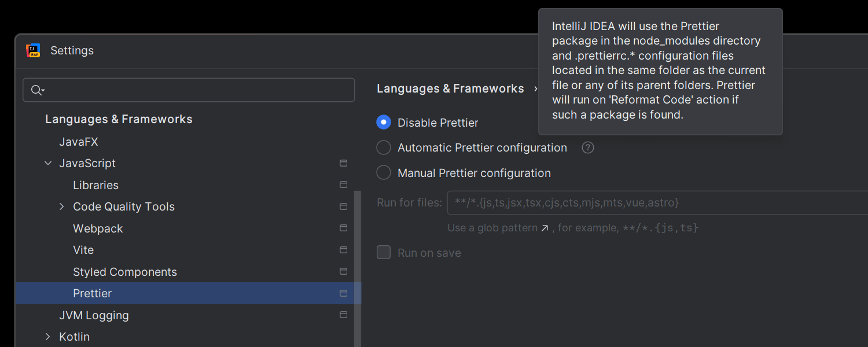868x347 pixels.
Task: Select Automatic Prettier configuration option
Action: click(384, 147)
